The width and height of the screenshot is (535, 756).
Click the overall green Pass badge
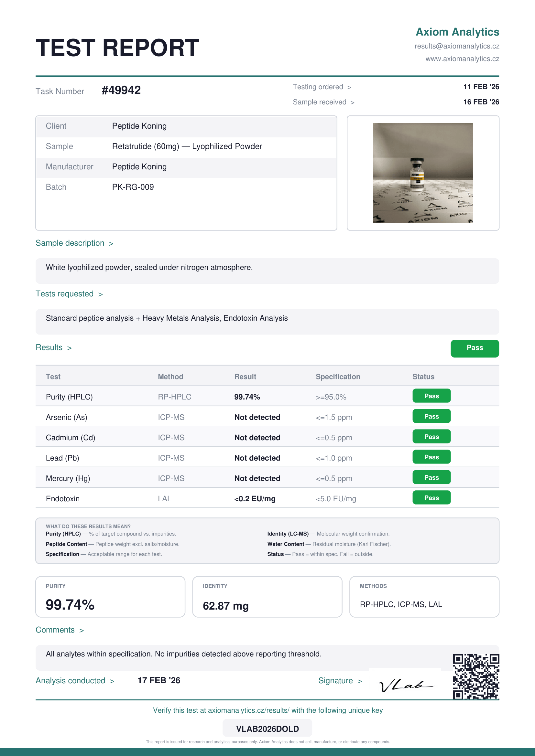pyautogui.click(x=475, y=348)
